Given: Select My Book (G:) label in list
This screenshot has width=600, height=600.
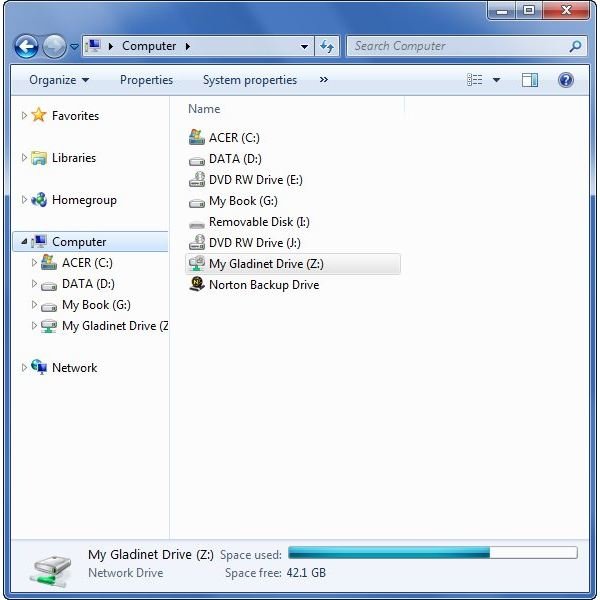Looking at the screenshot, I should pos(243,201).
